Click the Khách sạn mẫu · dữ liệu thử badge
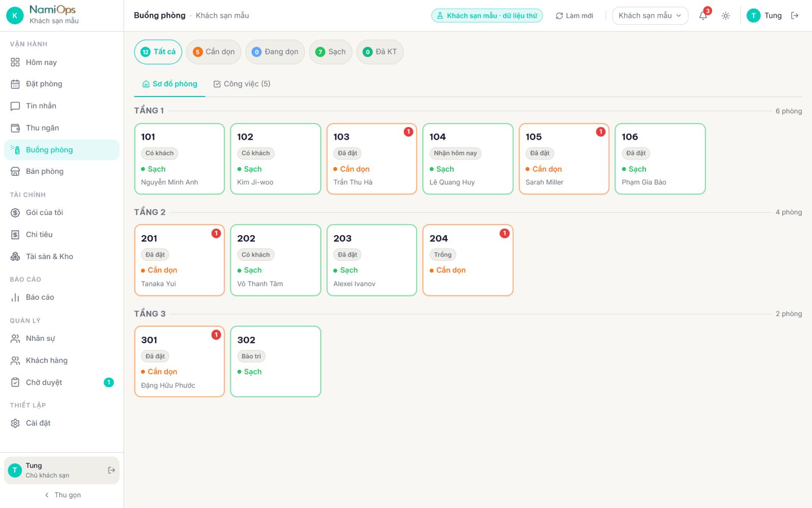Screen dimensions: 812x508 click(x=487, y=16)
